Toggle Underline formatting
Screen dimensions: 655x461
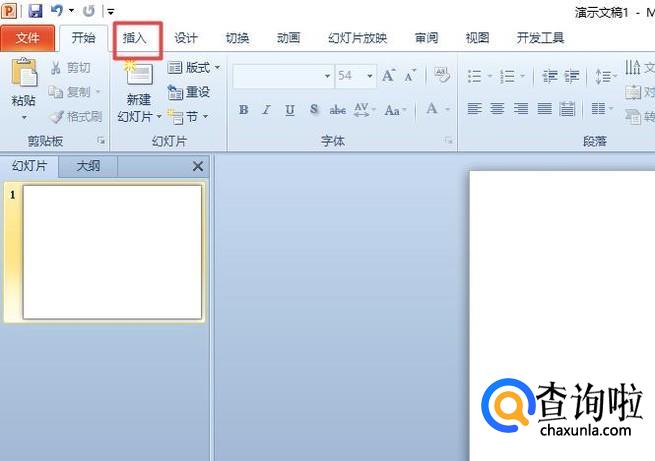pyautogui.click(x=290, y=109)
